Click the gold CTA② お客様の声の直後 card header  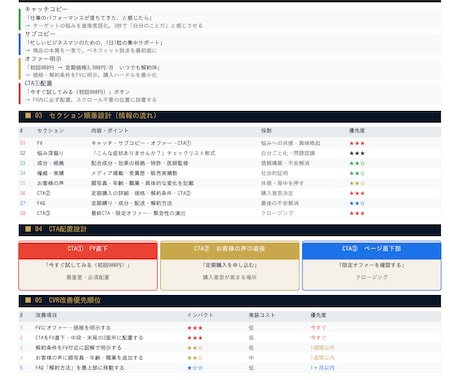coord(230,250)
